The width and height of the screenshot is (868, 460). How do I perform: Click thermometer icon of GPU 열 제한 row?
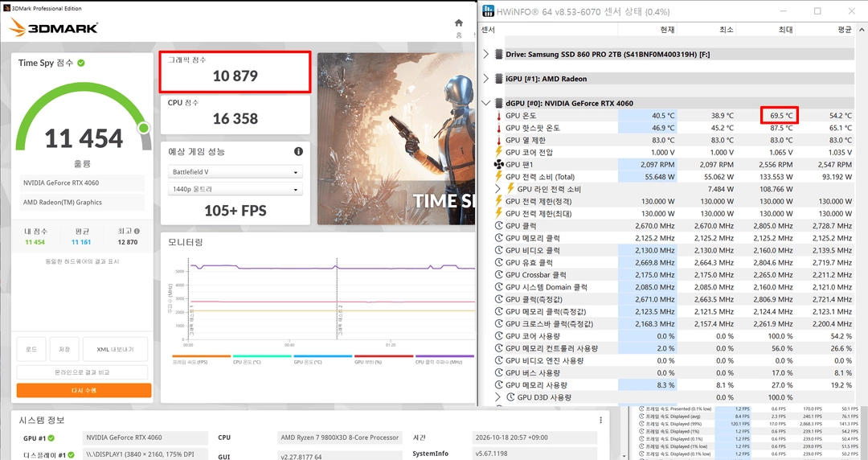(498, 140)
